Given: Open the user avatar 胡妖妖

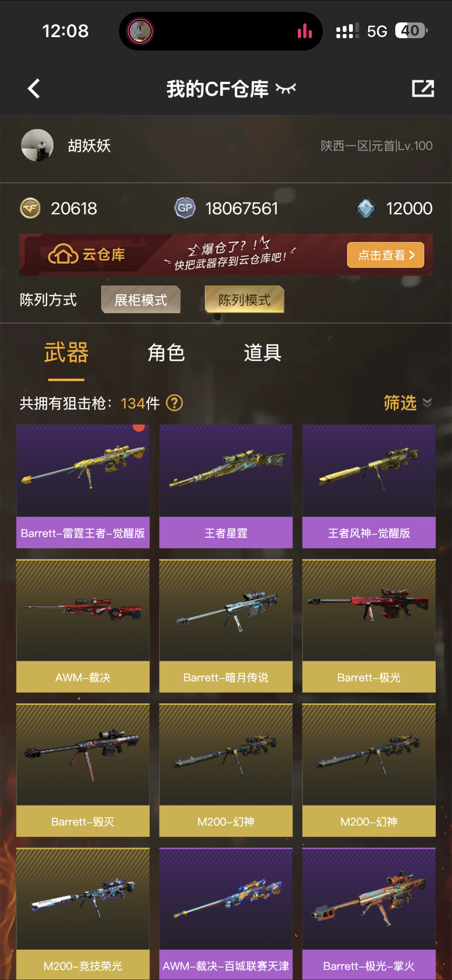Looking at the screenshot, I should (37, 145).
